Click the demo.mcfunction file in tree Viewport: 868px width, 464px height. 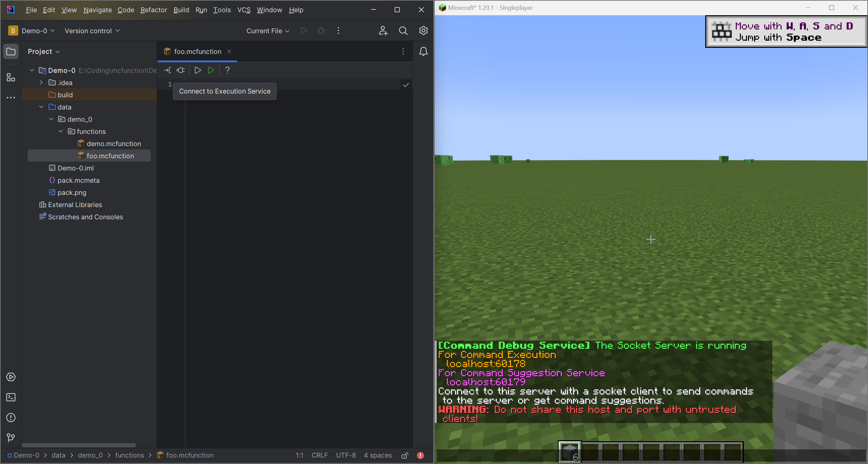click(x=114, y=143)
